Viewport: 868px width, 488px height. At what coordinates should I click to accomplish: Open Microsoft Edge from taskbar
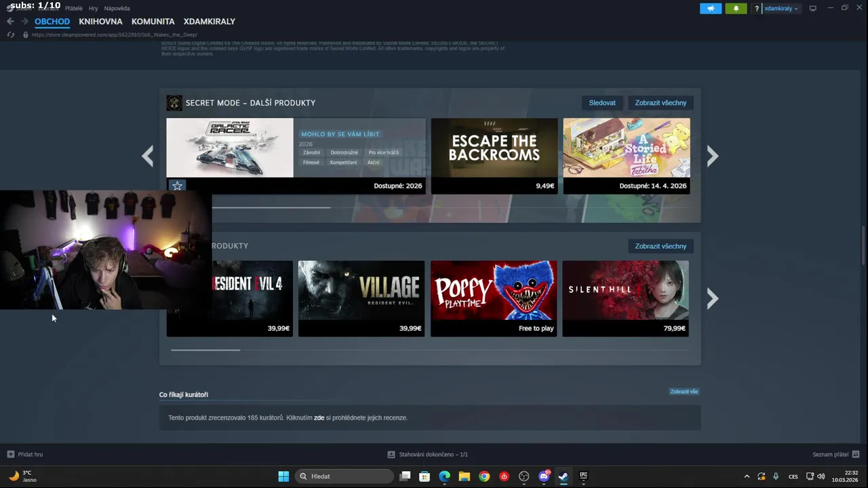point(444,476)
